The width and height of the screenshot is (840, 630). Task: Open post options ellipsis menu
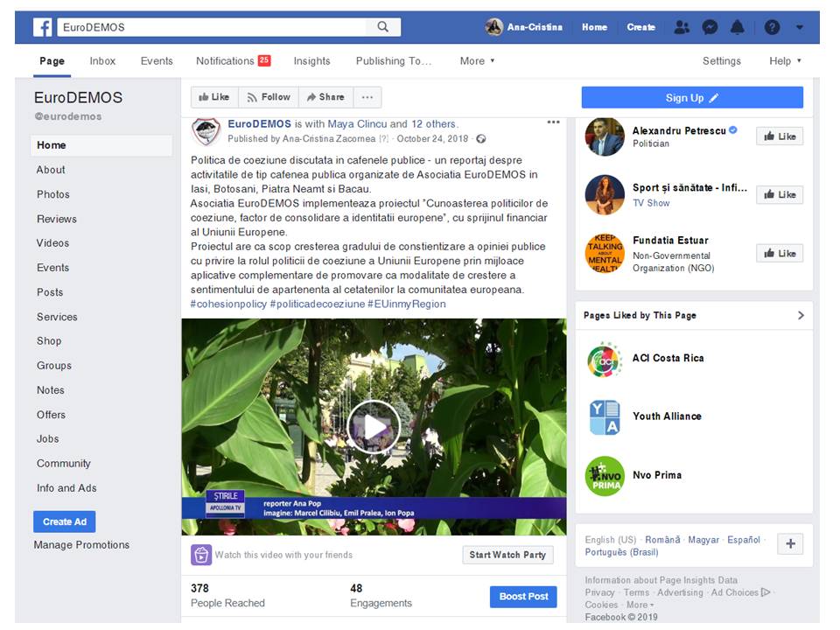click(553, 122)
